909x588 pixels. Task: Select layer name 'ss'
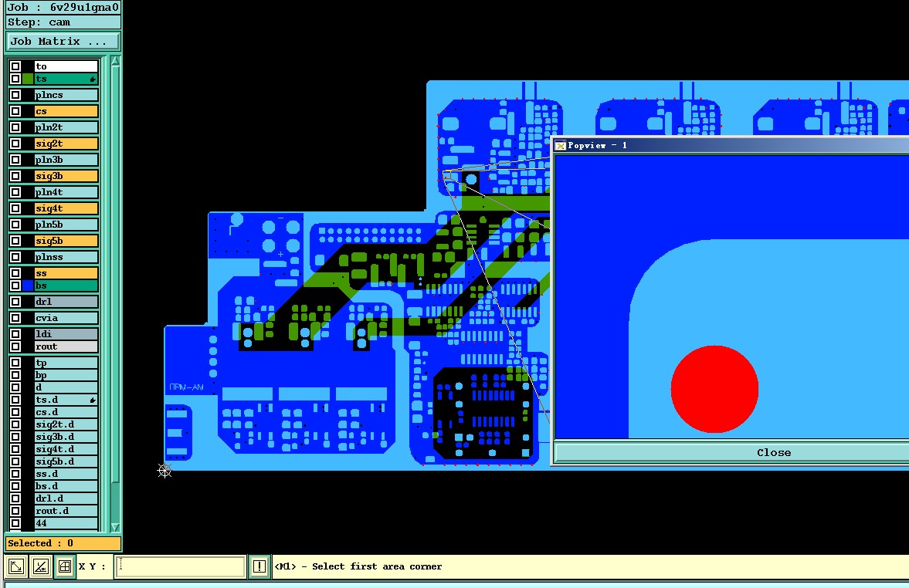66,273
